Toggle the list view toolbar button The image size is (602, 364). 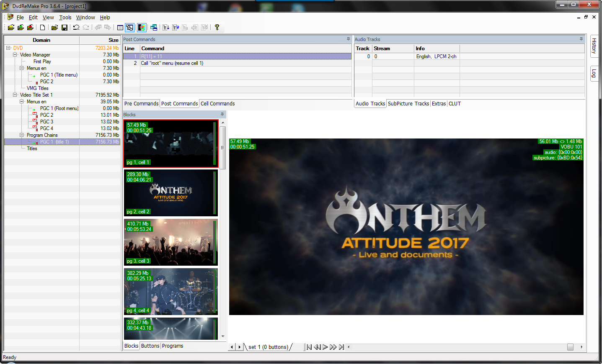pyautogui.click(x=120, y=28)
